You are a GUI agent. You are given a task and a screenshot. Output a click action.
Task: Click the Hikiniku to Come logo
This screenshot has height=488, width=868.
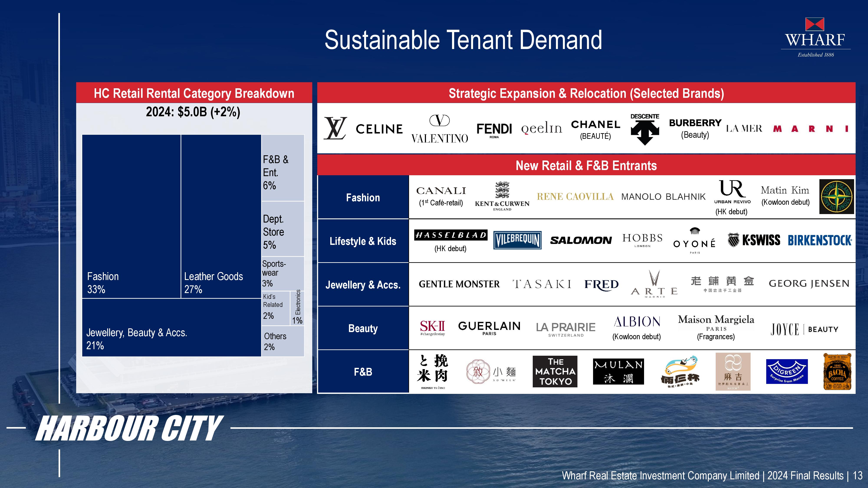433,372
